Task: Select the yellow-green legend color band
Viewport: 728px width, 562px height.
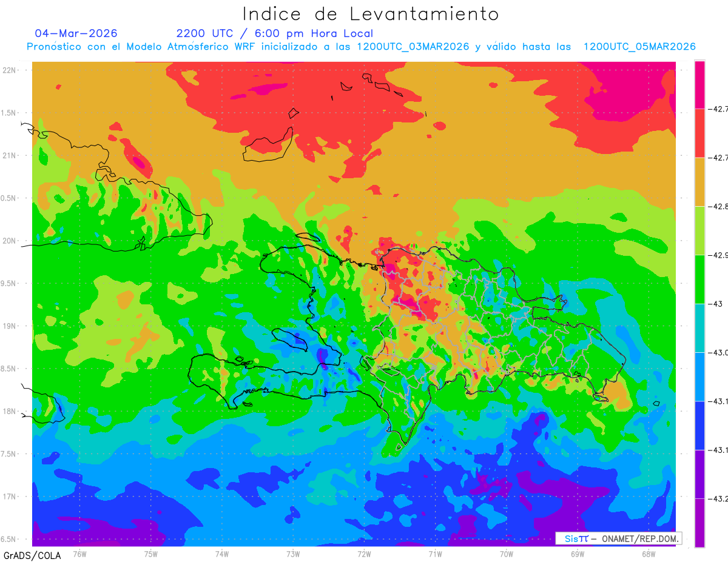Action: [699, 230]
